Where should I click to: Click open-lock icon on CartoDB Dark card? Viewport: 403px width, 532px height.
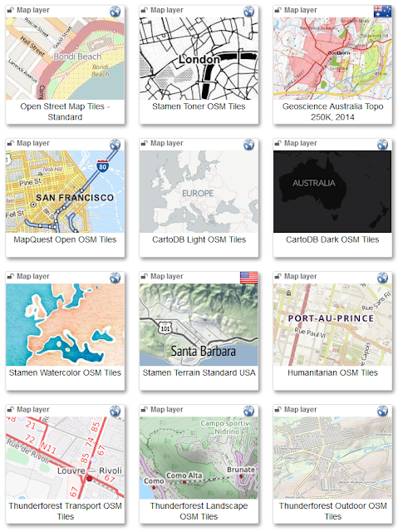click(278, 143)
